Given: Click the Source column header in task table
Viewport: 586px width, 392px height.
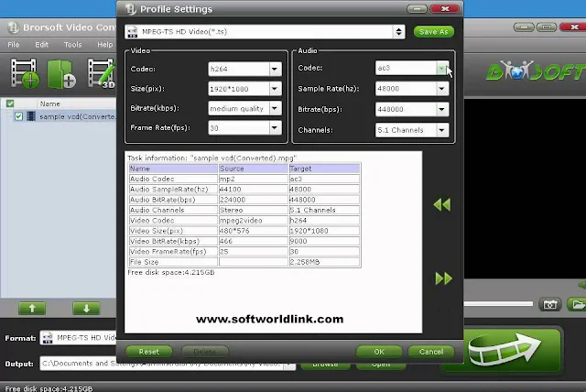Looking at the screenshot, I should point(253,169).
